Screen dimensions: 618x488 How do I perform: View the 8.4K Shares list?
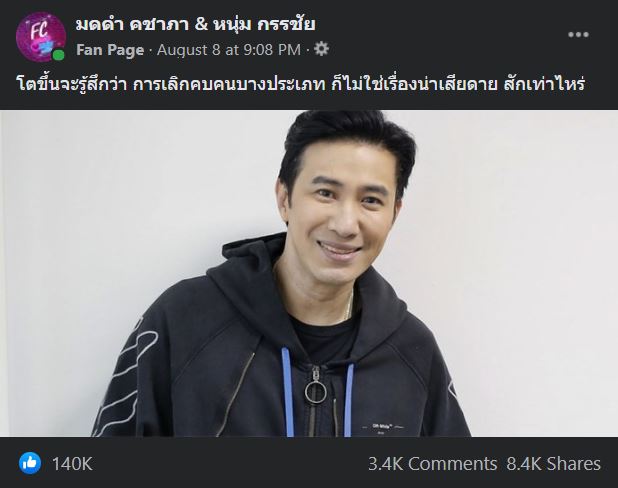[553, 464]
